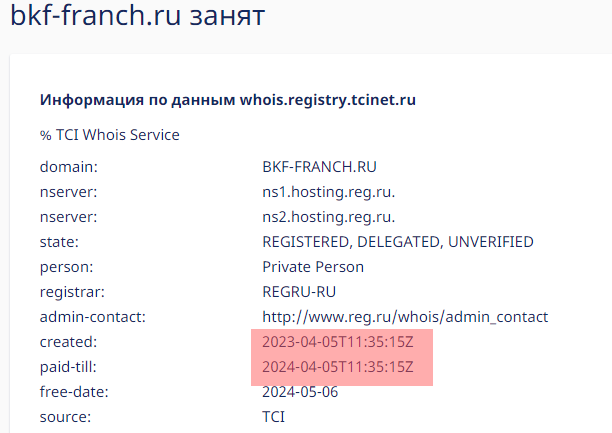
Task: Click the highlighted created date 2023-04-05
Action: (x=338, y=342)
